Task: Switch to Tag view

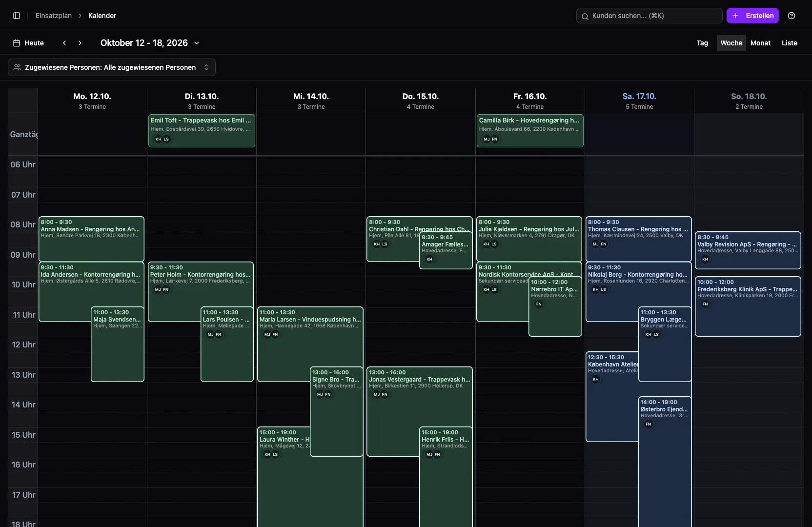Action: [702, 43]
